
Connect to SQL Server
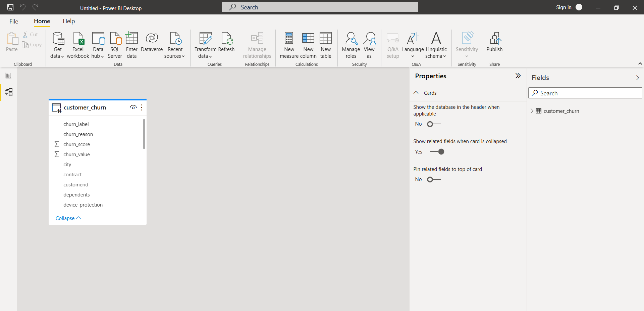pos(115,45)
